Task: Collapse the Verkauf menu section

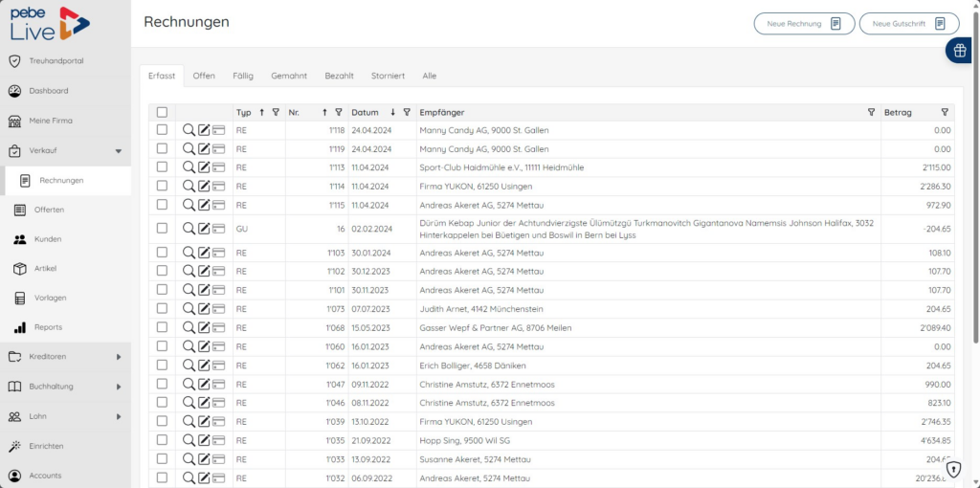Action: [119, 150]
